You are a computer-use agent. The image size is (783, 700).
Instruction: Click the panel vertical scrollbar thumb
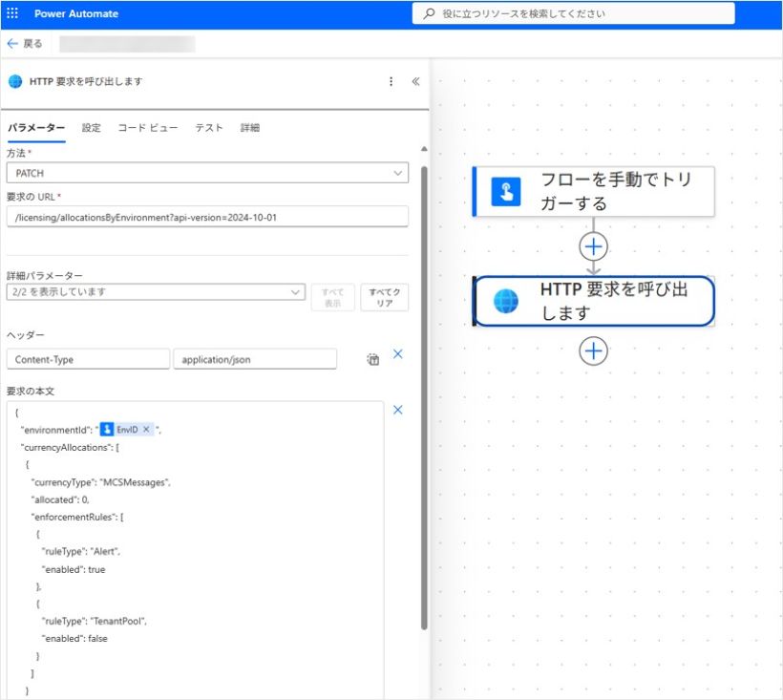[x=424, y=398]
